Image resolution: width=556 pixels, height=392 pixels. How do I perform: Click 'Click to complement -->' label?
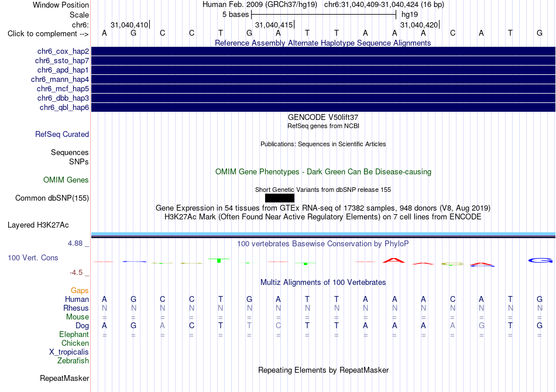tap(48, 34)
